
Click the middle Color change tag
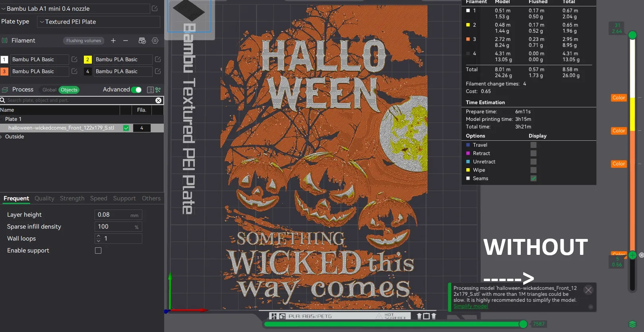pos(619,131)
